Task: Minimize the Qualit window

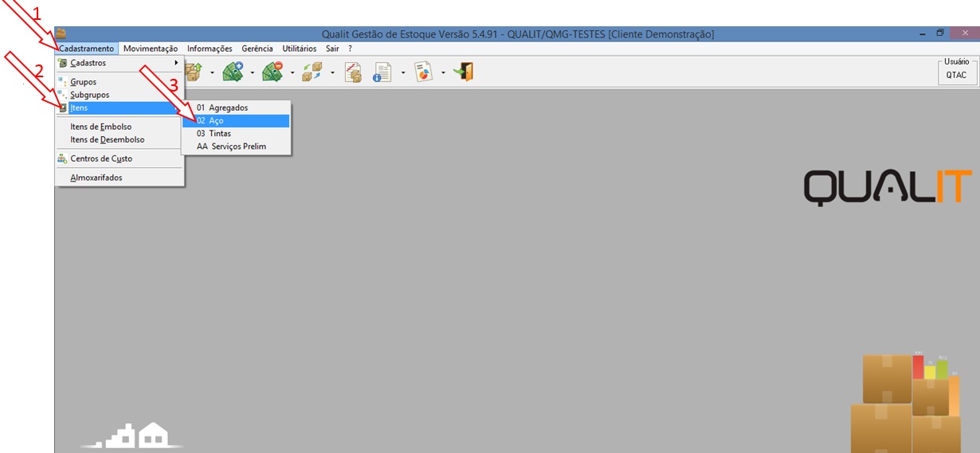Action: click(922, 34)
